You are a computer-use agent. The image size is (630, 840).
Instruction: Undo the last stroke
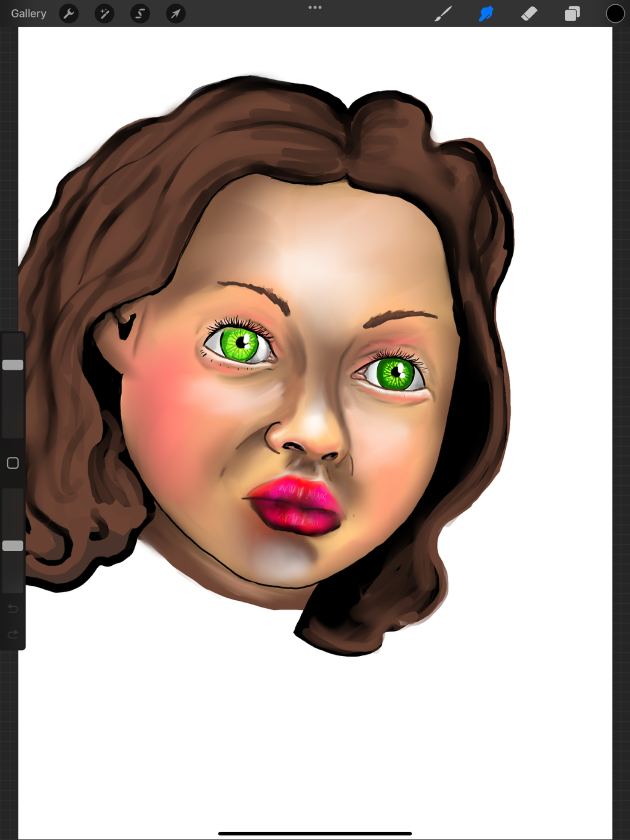pyautogui.click(x=13, y=609)
